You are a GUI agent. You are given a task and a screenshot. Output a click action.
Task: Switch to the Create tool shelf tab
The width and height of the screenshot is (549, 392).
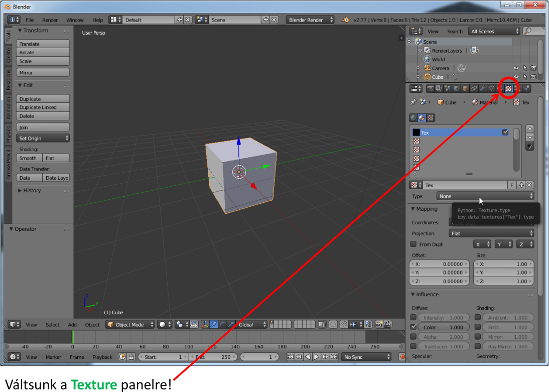[9, 56]
